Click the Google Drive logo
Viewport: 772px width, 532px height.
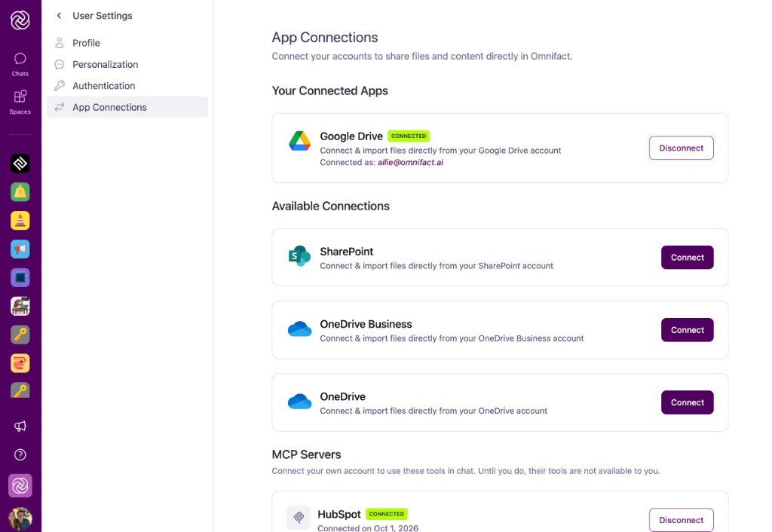coord(299,141)
